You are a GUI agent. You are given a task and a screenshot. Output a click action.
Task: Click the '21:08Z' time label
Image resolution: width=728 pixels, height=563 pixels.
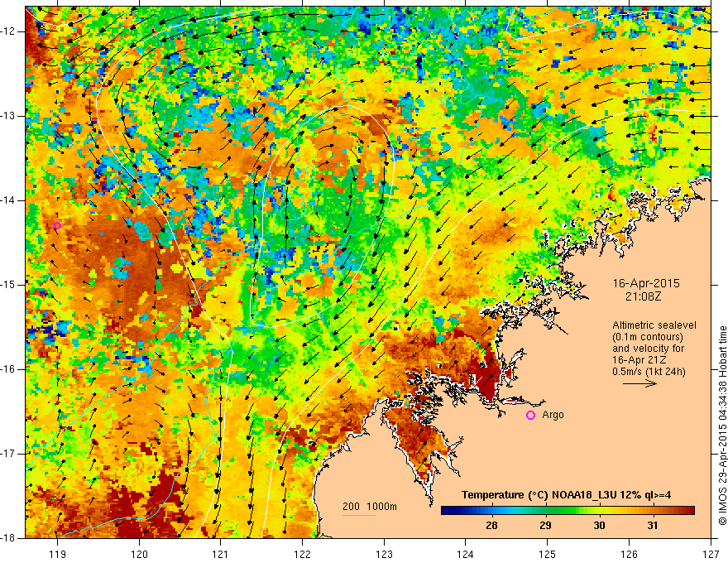coord(643,296)
